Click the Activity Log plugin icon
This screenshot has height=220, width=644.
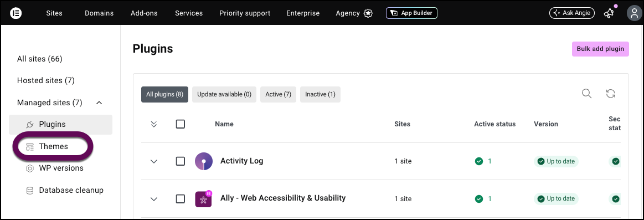tap(203, 161)
